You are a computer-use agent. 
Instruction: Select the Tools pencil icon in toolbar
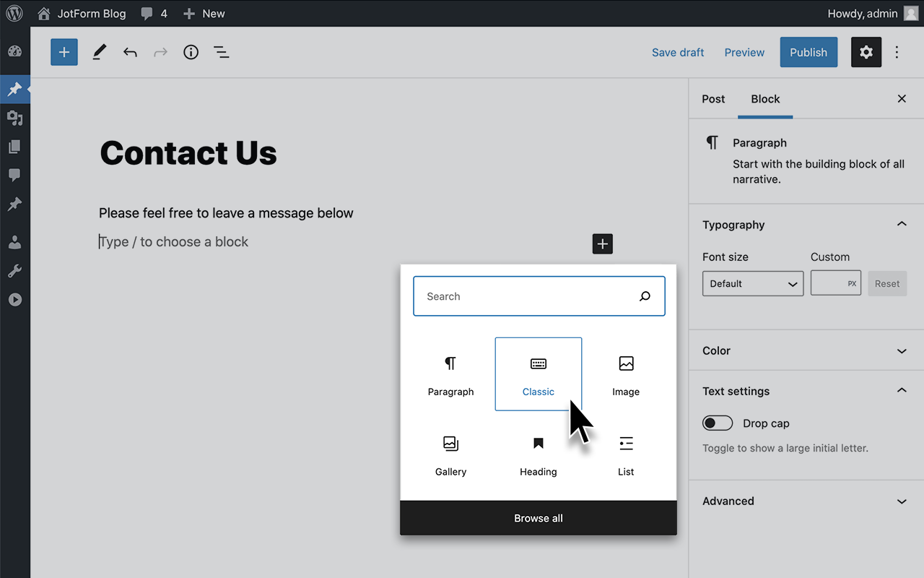[99, 52]
